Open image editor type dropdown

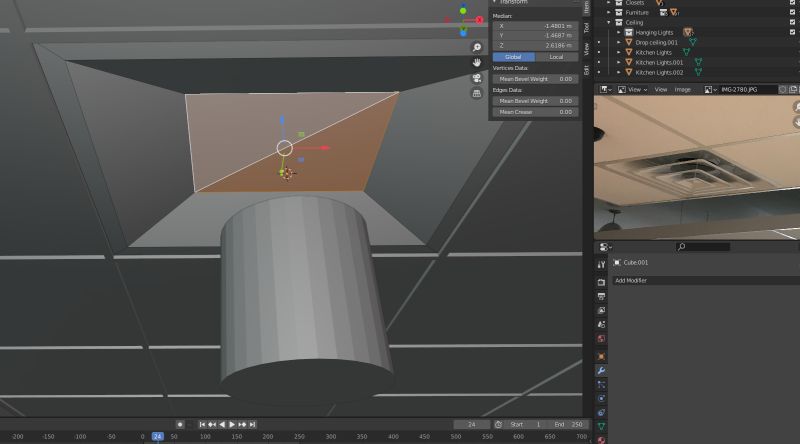[x=606, y=89]
